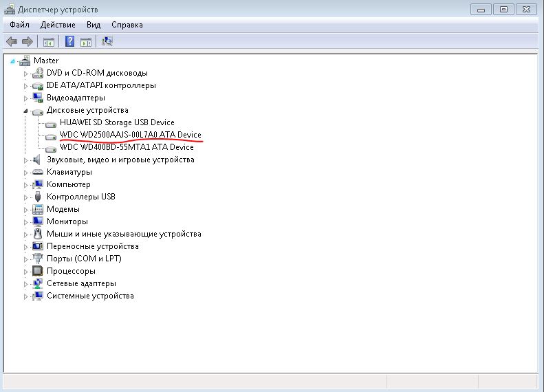The height and width of the screenshot is (392, 544).
Task: Click the Контроллеры USB plug icon
Action: click(x=38, y=197)
